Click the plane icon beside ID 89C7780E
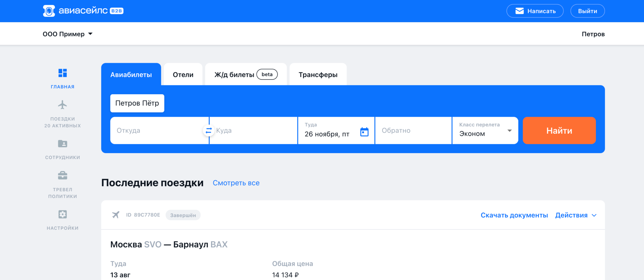Viewport: 644px width, 280px height. coord(116,215)
